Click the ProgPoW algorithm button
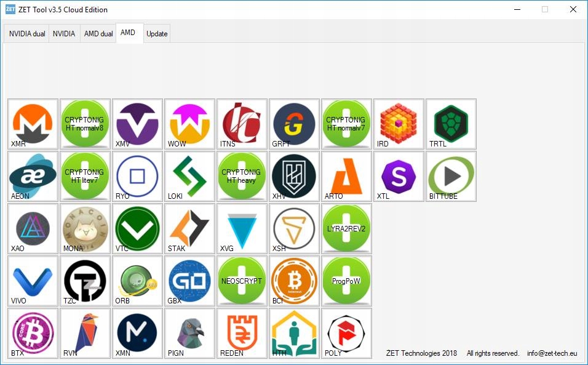The image size is (588, 365). [346, 281]
